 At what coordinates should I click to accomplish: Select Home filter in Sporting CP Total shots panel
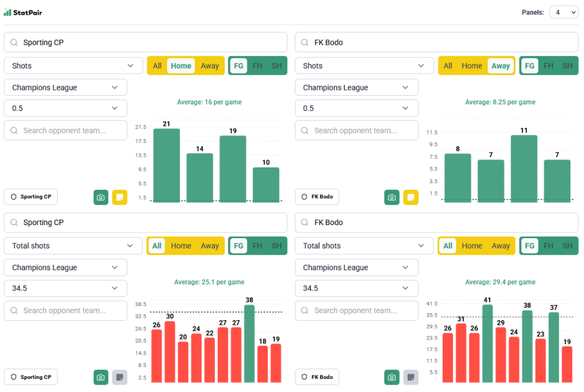[181, 246]
